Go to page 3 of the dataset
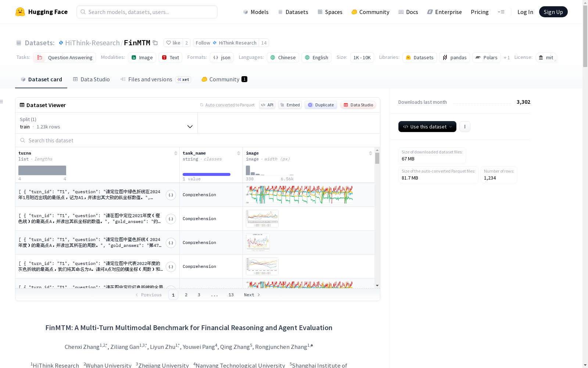This screenshot has width=588, height=368. (199, 295)
